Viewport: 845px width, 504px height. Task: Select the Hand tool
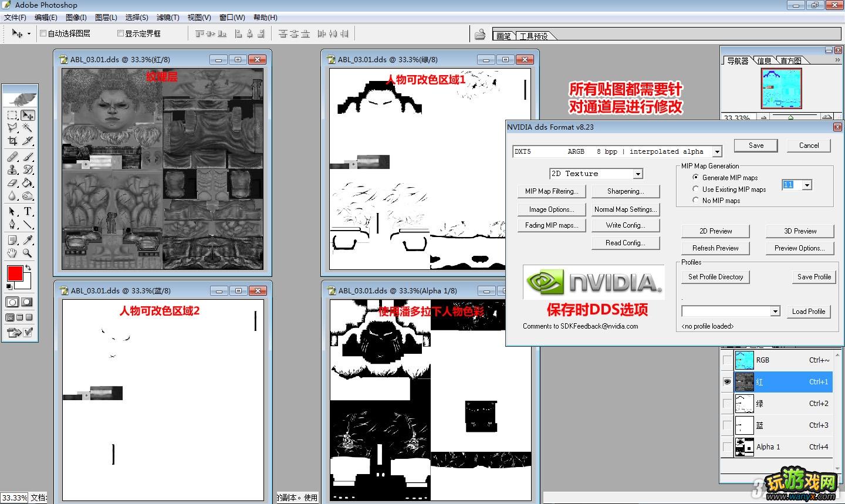[12, 253]
